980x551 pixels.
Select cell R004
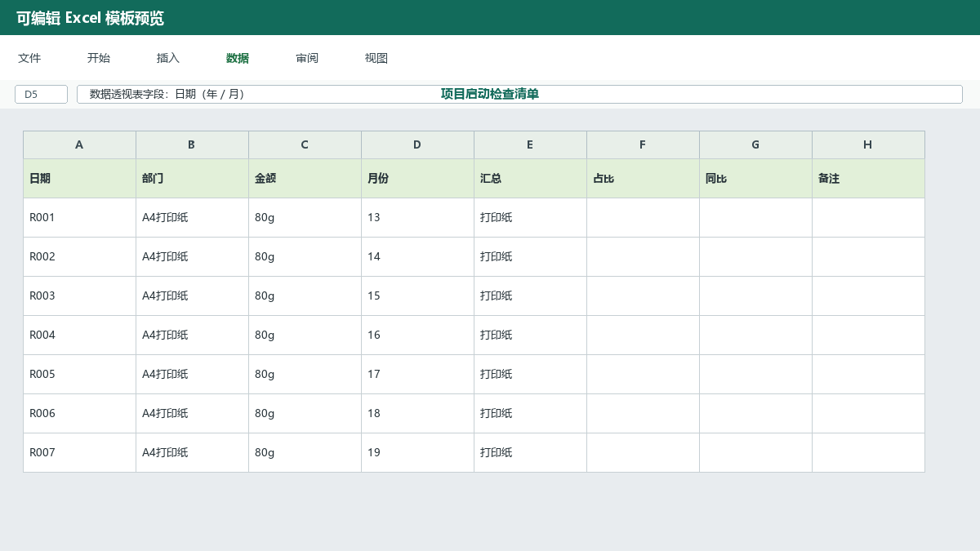coord(79,335)
